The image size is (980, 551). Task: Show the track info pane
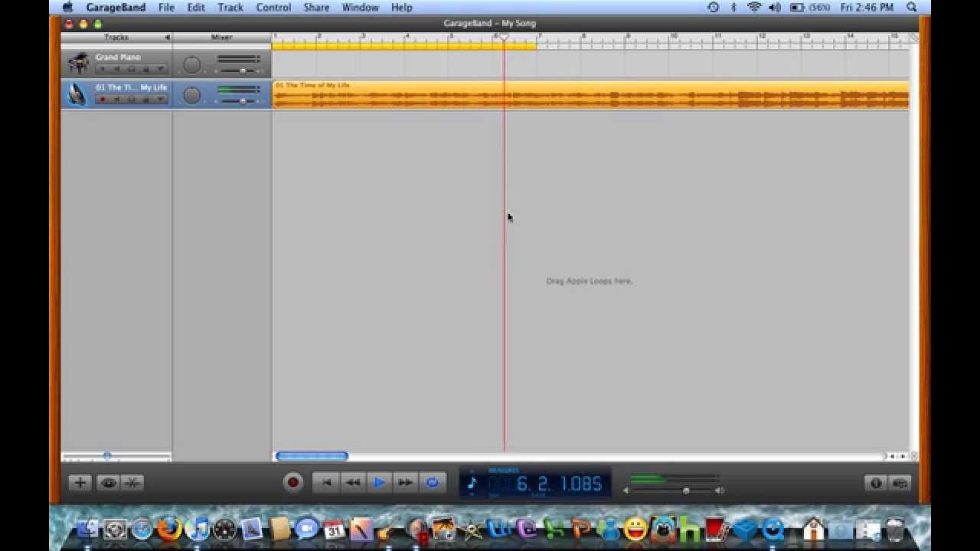(876, 483)
